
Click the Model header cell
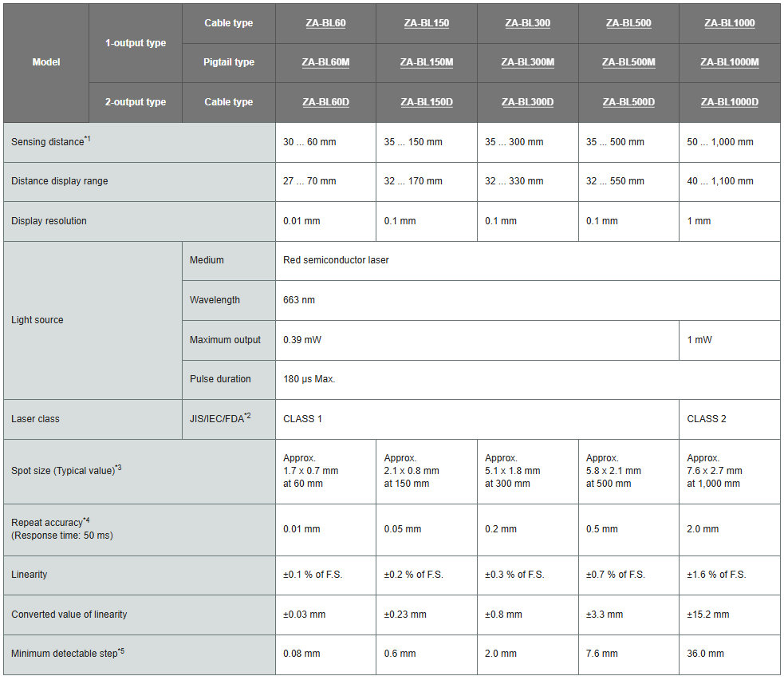(x=46, y=62)
